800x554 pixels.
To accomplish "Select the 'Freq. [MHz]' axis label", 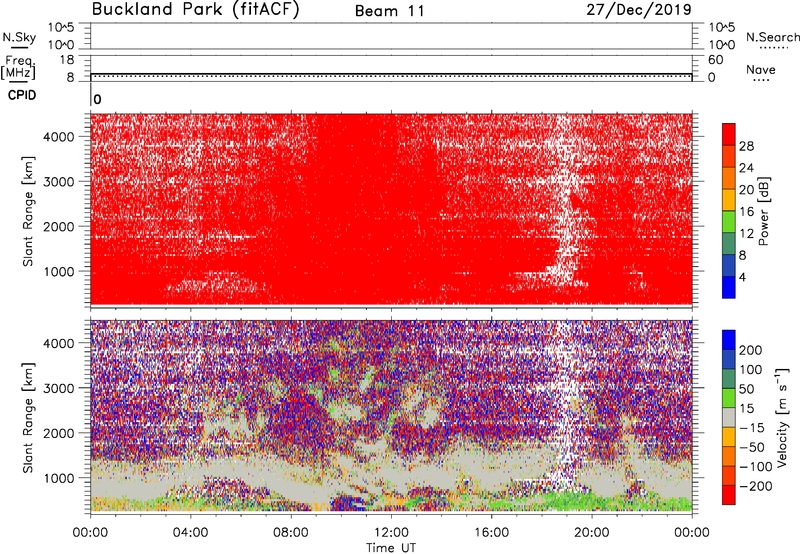I will [18, 67].
